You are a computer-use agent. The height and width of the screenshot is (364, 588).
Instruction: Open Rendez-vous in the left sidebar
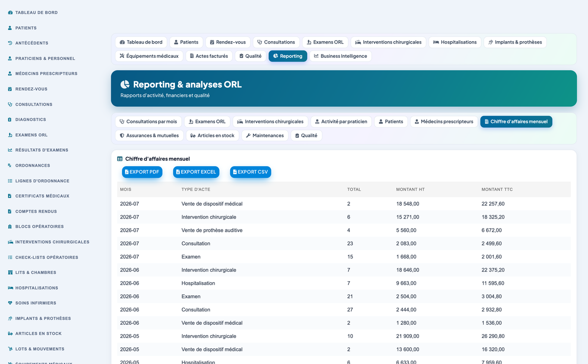tap(31, 89)
